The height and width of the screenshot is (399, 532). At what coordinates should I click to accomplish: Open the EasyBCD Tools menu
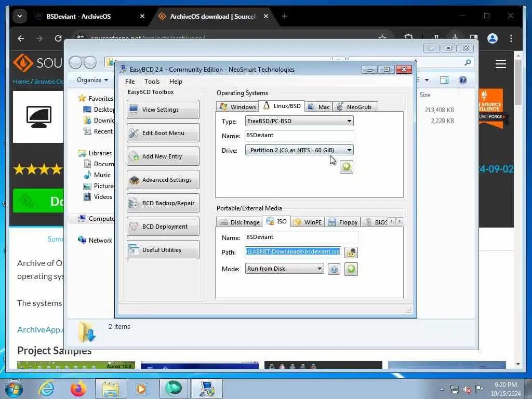[x=152, y=82]
